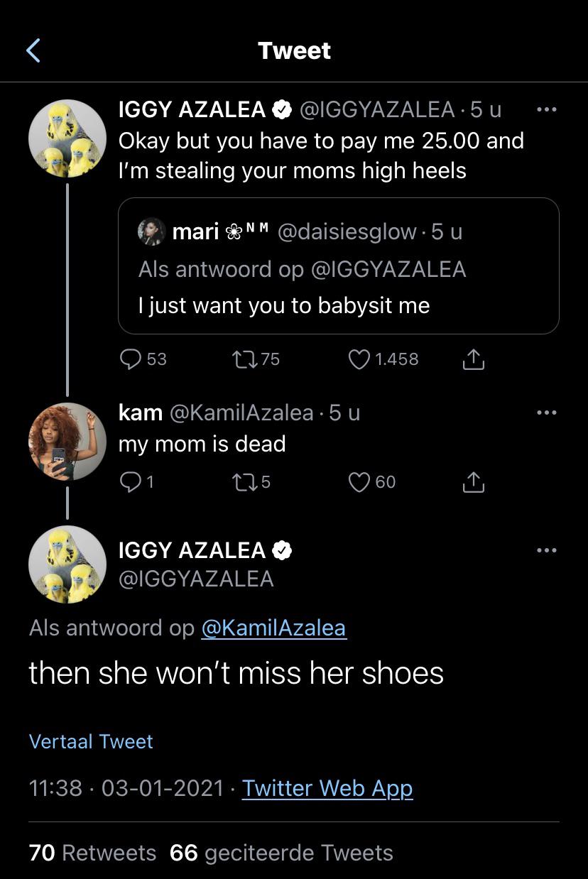Click the verified badge next to IGGY AZALEA
Screen dimensions: 588x879
coord(282,109)
